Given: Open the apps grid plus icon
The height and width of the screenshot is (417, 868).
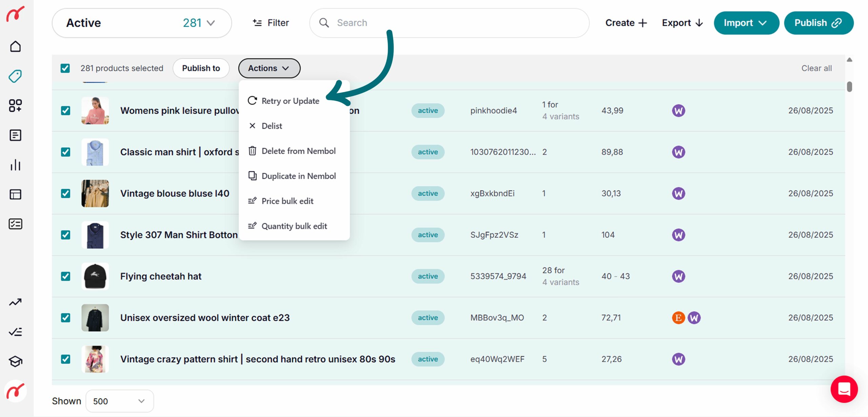Looking at the screenshot, I should (15, 106).
